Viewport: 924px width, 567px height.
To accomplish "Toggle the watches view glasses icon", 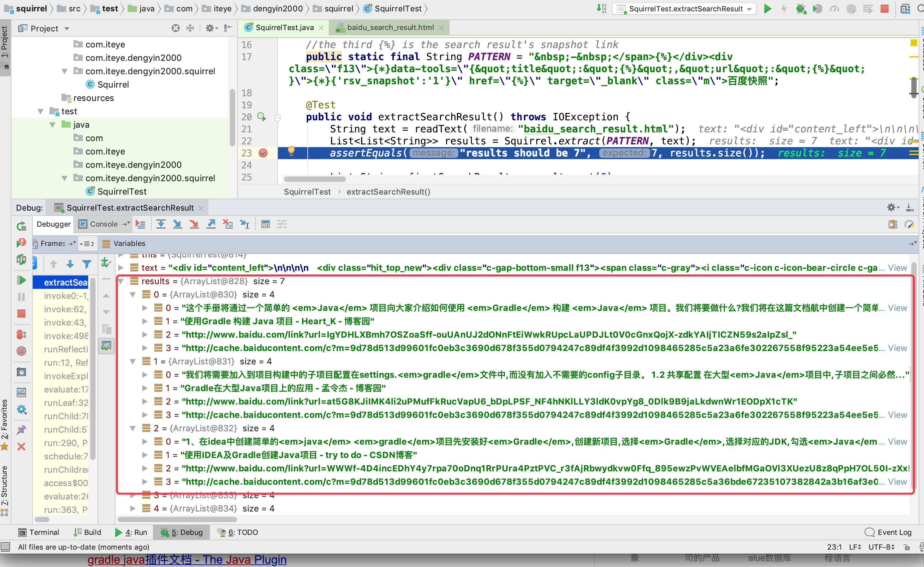I will coord(107,345).
